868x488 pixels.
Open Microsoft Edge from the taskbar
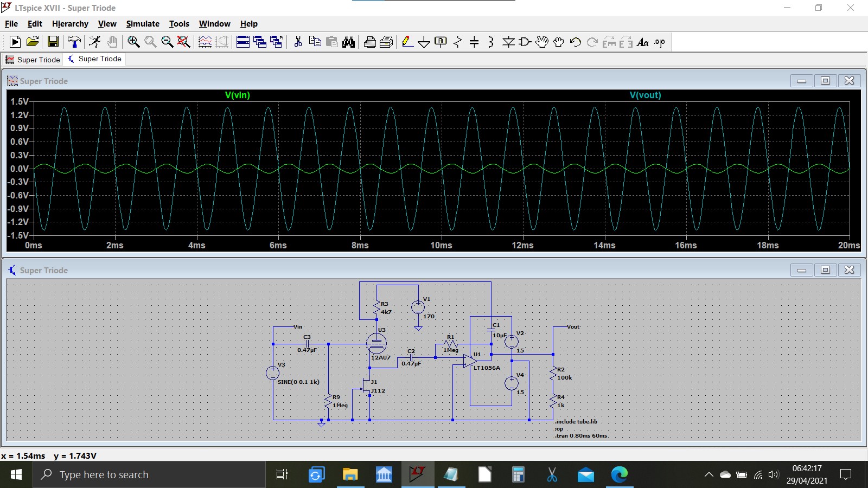coord(619,475)
